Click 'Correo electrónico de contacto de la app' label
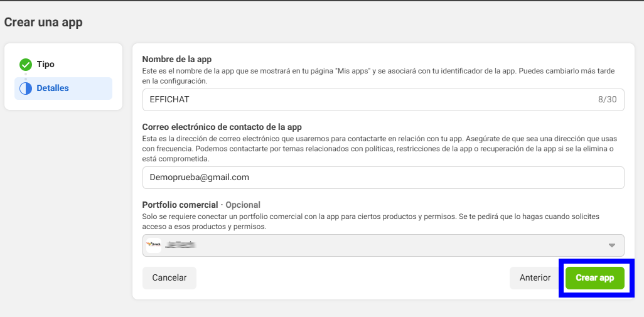644x317 pixels. point(222,127)
